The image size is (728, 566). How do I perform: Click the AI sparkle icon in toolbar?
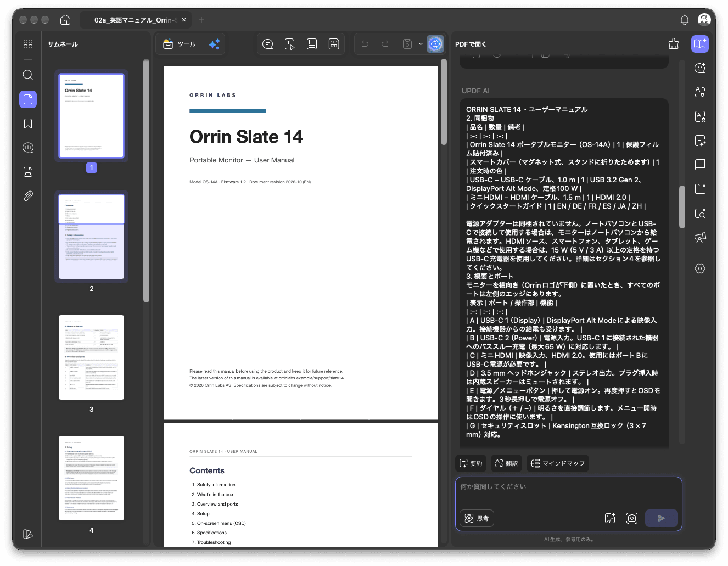[214, 44]
